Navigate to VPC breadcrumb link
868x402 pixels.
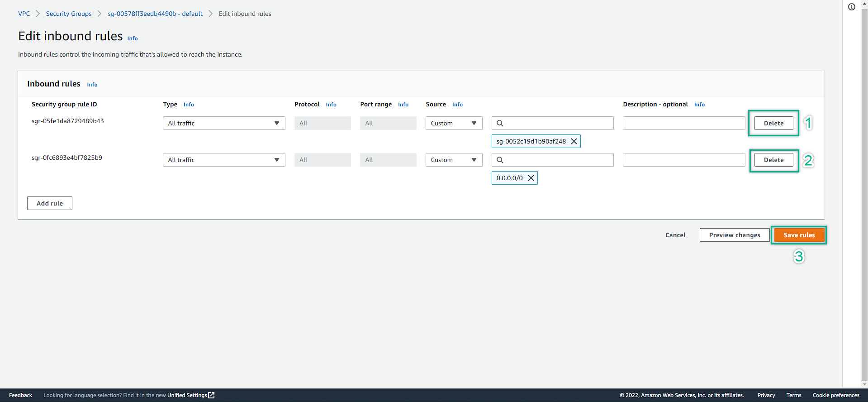click(x=24, y=14)
